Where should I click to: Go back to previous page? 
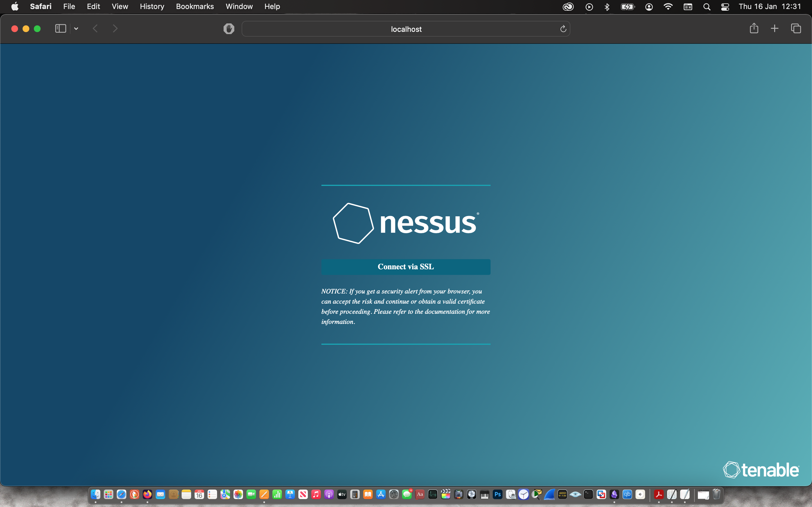tap(95, 29)
